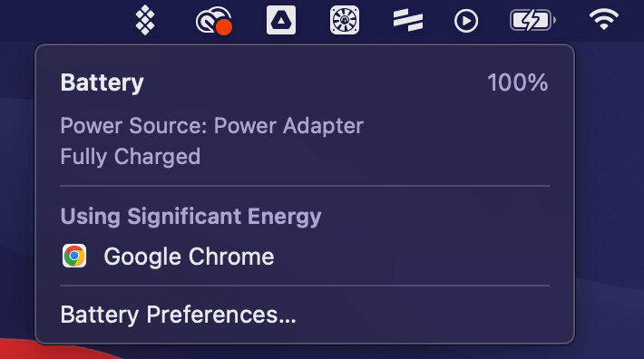Click the battery charging icon in the menu bar
Image resolution: width=644 pixels, height=359 pixels.
(532, 20)
